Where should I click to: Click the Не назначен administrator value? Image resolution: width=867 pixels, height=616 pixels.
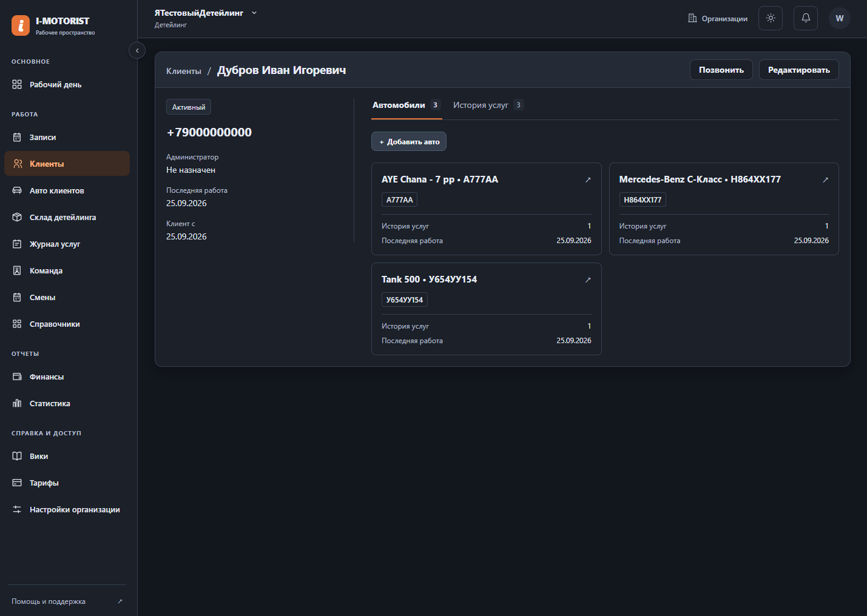[x=191, y=170]
